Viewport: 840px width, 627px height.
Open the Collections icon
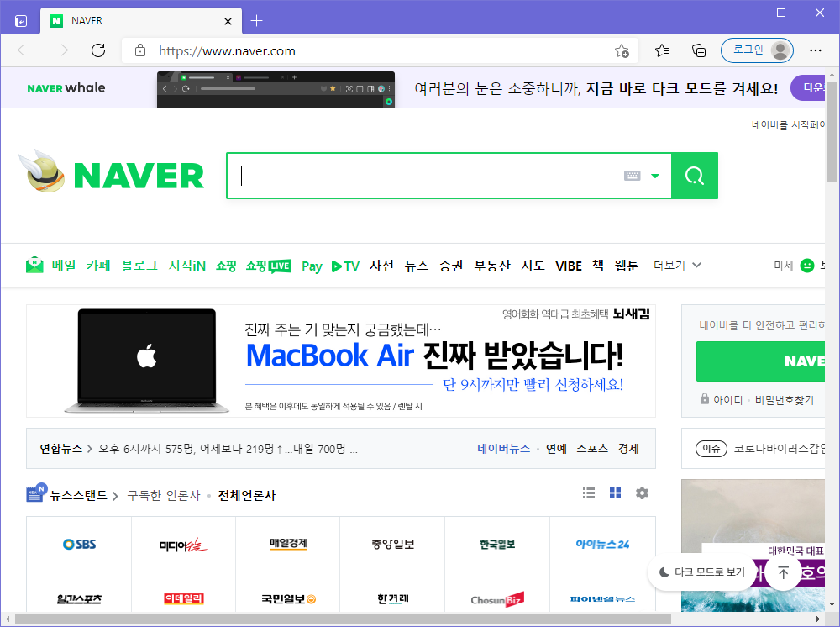click(699, 50)
